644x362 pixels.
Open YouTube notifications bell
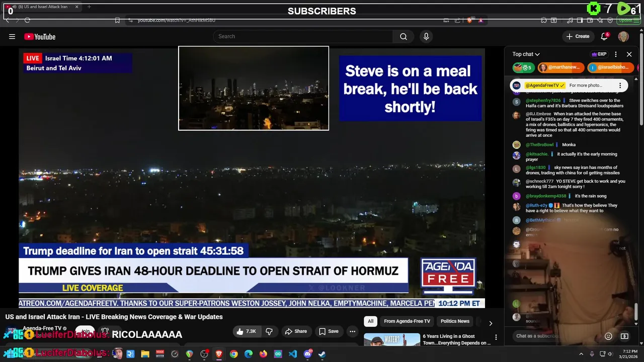tap(604, 36)
